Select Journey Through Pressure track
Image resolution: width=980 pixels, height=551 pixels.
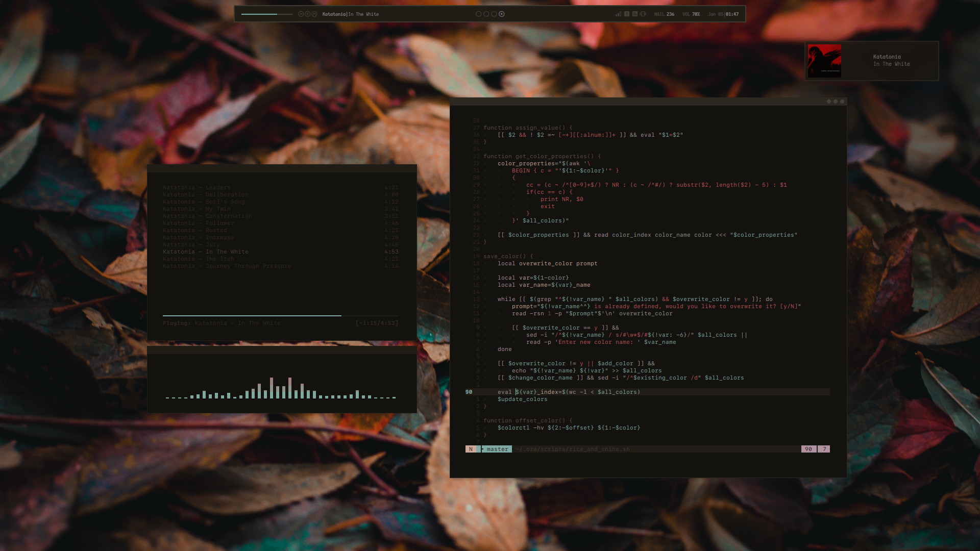[x=227, y=266]
